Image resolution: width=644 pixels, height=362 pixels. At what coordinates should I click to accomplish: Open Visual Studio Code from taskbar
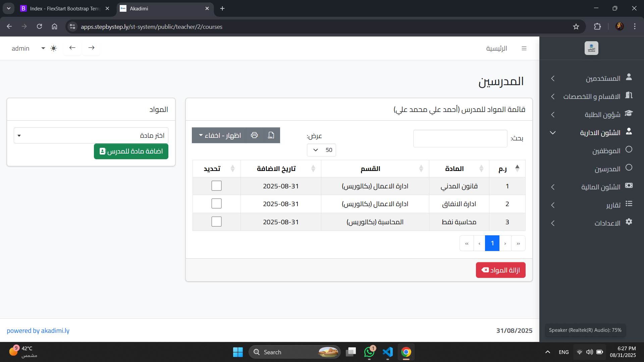(x=387, y=352)
